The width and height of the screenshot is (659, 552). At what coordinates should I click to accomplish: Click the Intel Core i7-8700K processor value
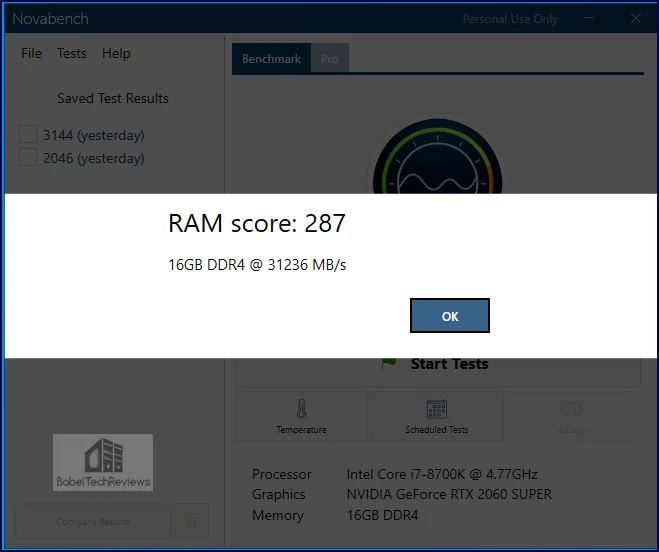(442, 474)
